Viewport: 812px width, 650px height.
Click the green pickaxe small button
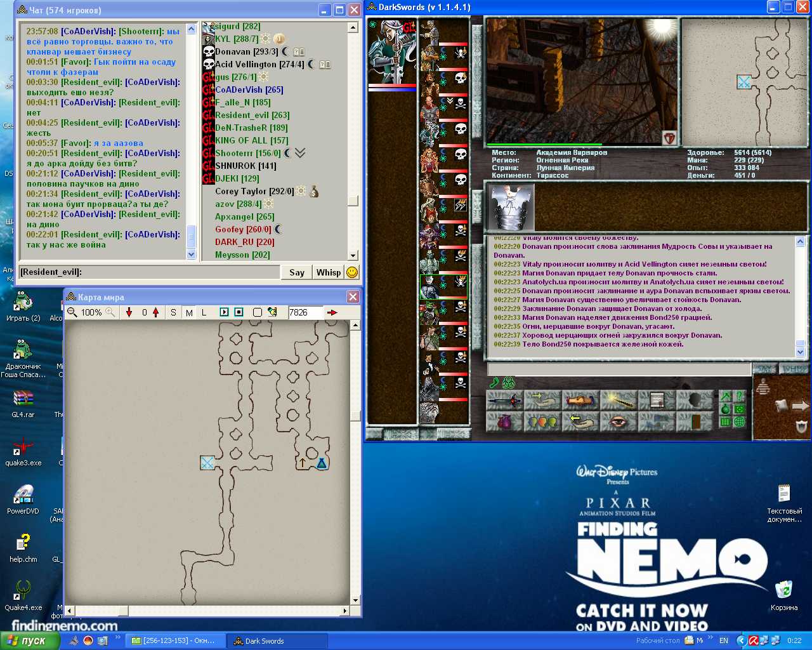click(725, 395)
